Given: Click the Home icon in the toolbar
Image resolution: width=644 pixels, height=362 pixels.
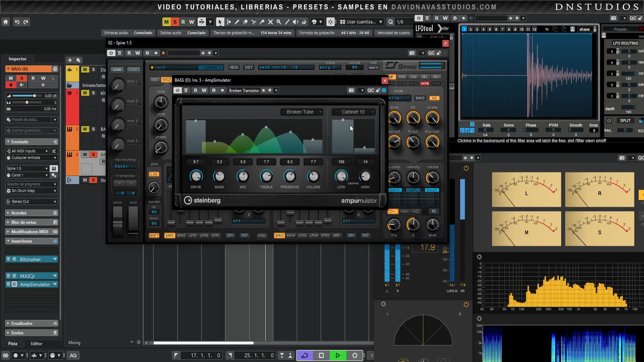Looking at the screenshot, I should pos(6,22).
